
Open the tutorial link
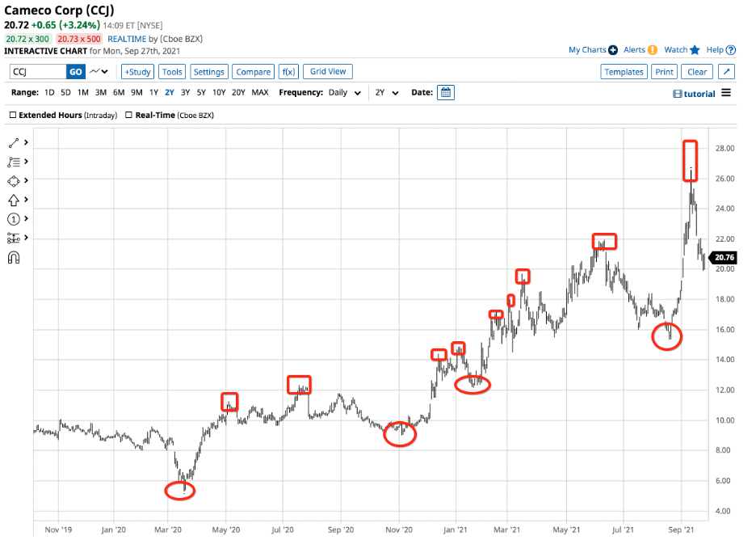point(699,94)
